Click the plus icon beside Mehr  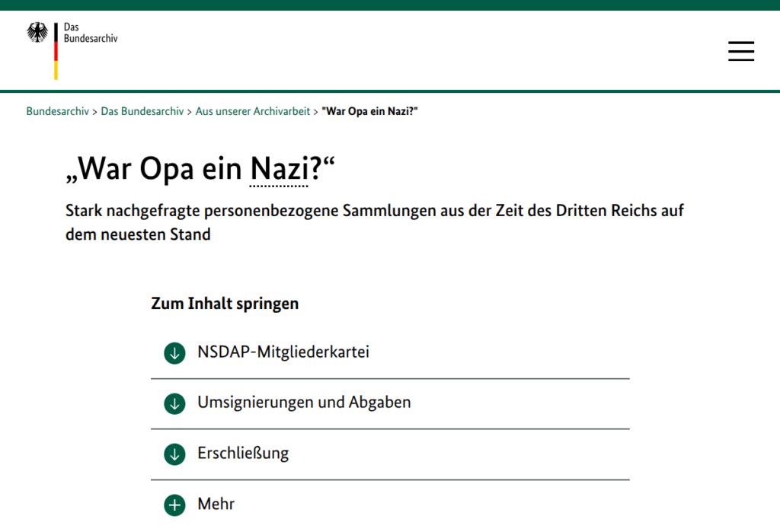(x=174, y=505)
